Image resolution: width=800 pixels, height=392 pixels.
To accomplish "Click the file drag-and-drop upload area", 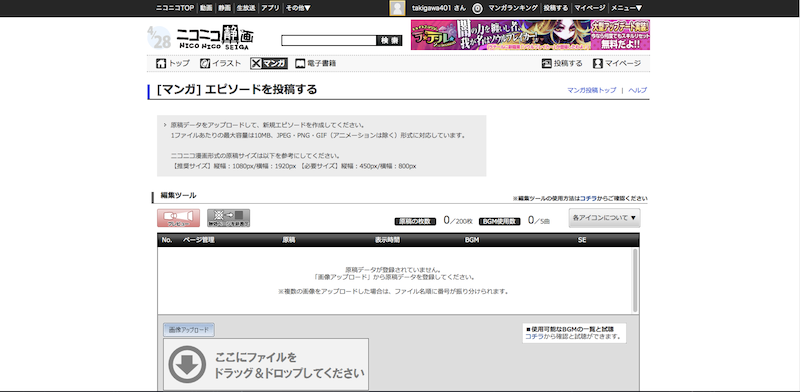I will click(x=266, y=364).
